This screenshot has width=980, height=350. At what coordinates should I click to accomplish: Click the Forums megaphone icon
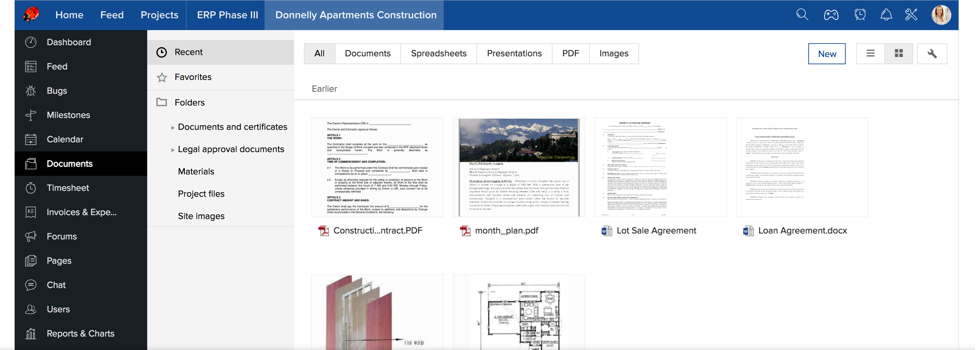coord(31,237)
